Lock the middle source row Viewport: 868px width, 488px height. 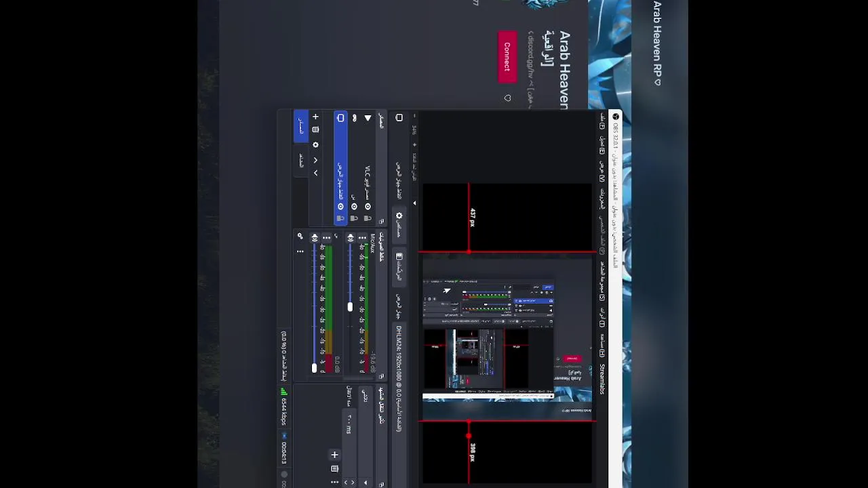(x=354, y=218)
